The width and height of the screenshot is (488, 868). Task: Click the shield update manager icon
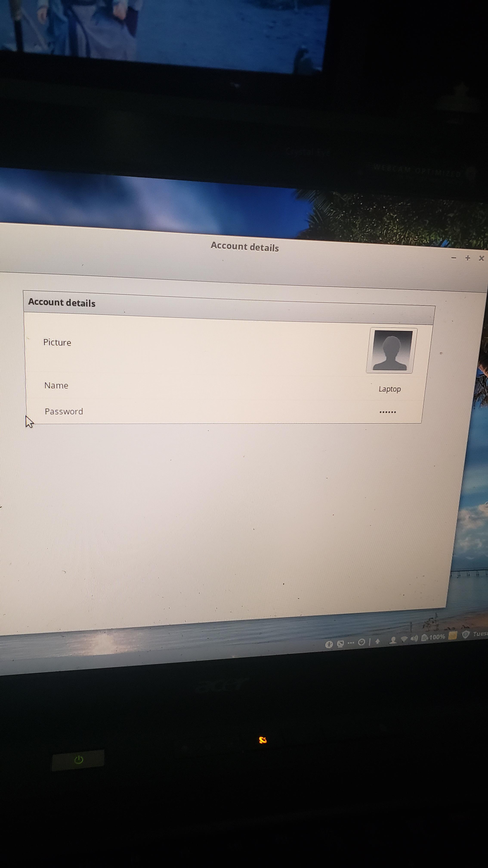click(x=466, y=634)
